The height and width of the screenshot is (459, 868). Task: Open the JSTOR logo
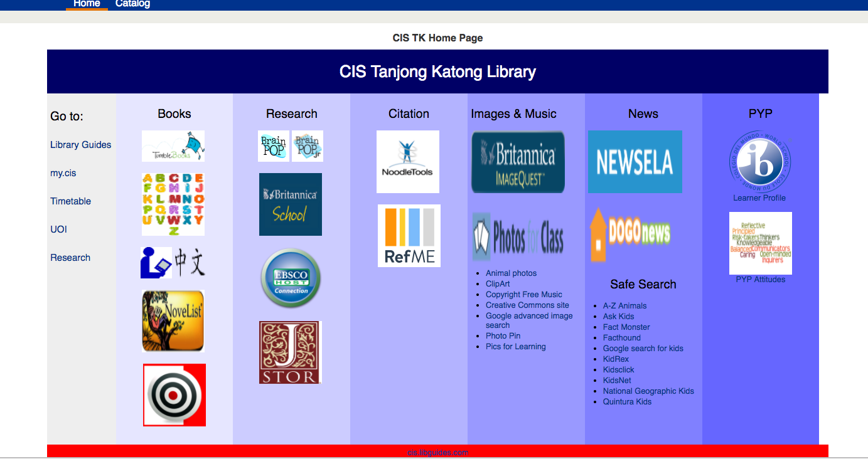[x=290, y=352]
